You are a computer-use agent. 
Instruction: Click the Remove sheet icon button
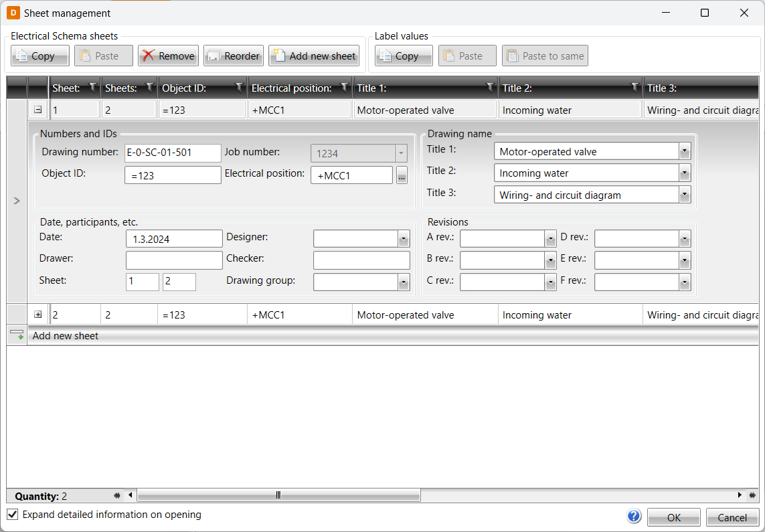click(x=168, y=56)
